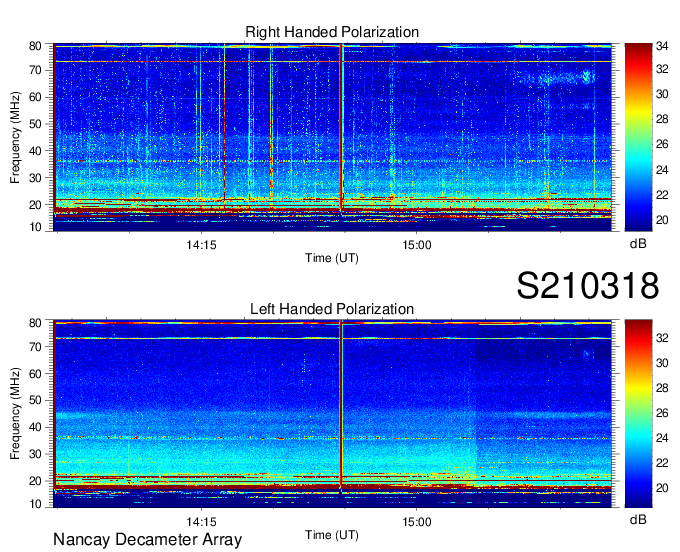The width and height of the screenshot is (680, 552).
Task: Click the 20 dB tick on the Left Handed colorbar
Action: [662, 488]
